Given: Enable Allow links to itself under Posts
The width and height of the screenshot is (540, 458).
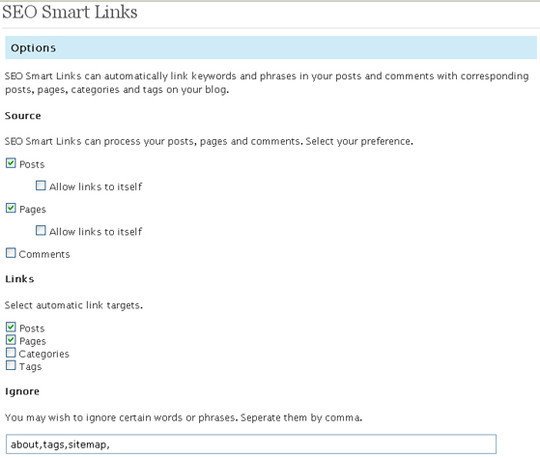Looking at the screenshot, I should (41, 186).
